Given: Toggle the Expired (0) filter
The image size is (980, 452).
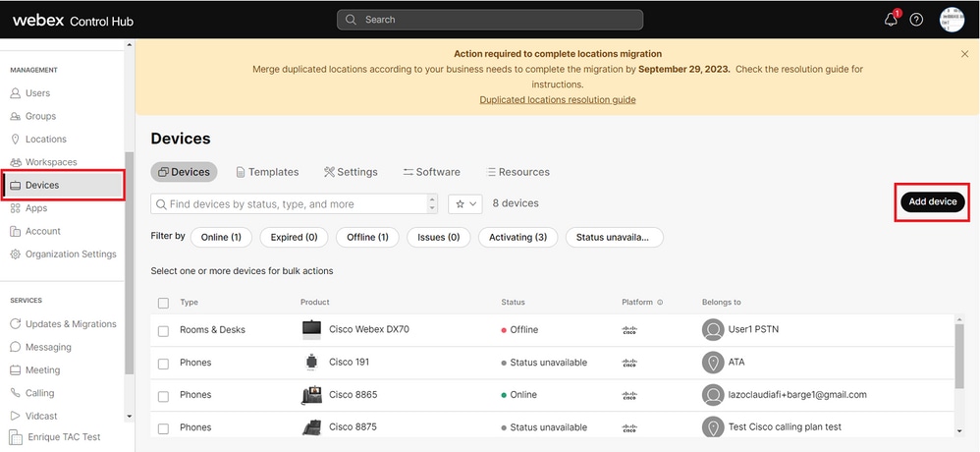Looking at the screenshot, I should [294, 238].
